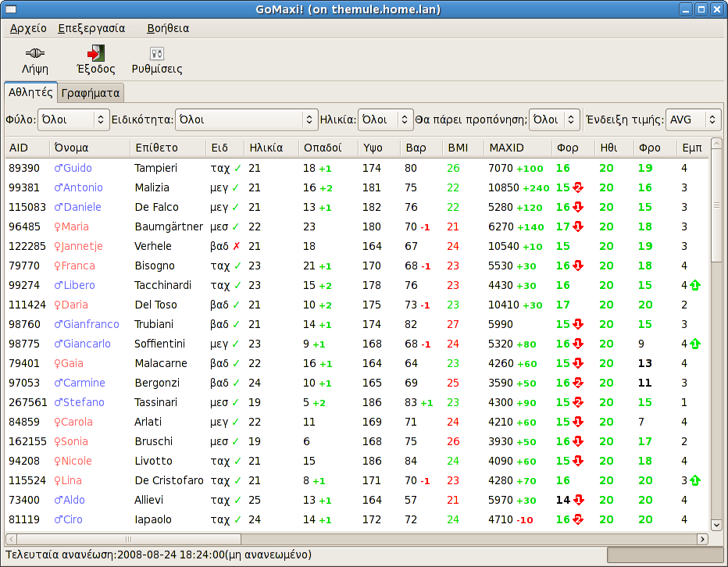This screenshot has width=728, height=567.
Task: Click red X mark in Jannetje's row
Action: [237, 246]
